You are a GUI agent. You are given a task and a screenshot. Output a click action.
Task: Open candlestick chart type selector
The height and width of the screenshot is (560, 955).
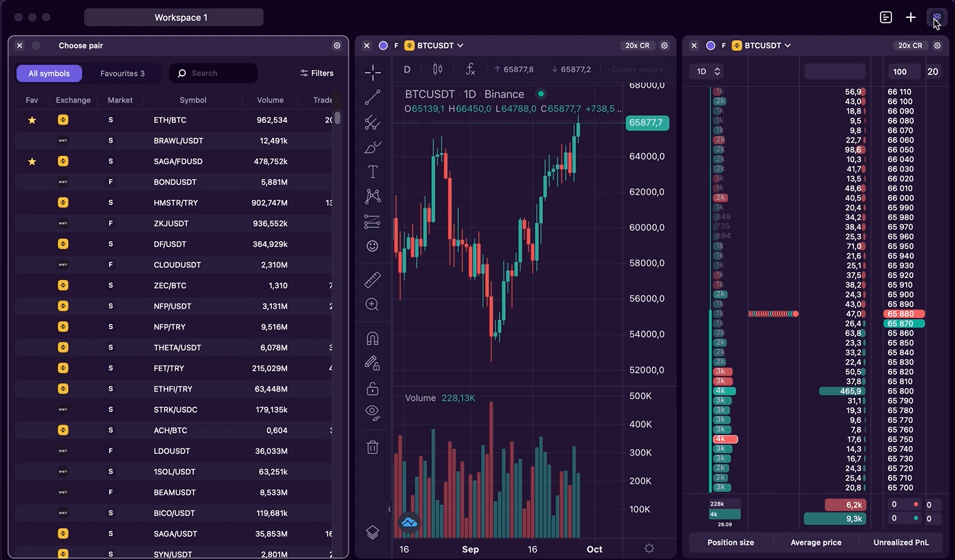(437, 69)
